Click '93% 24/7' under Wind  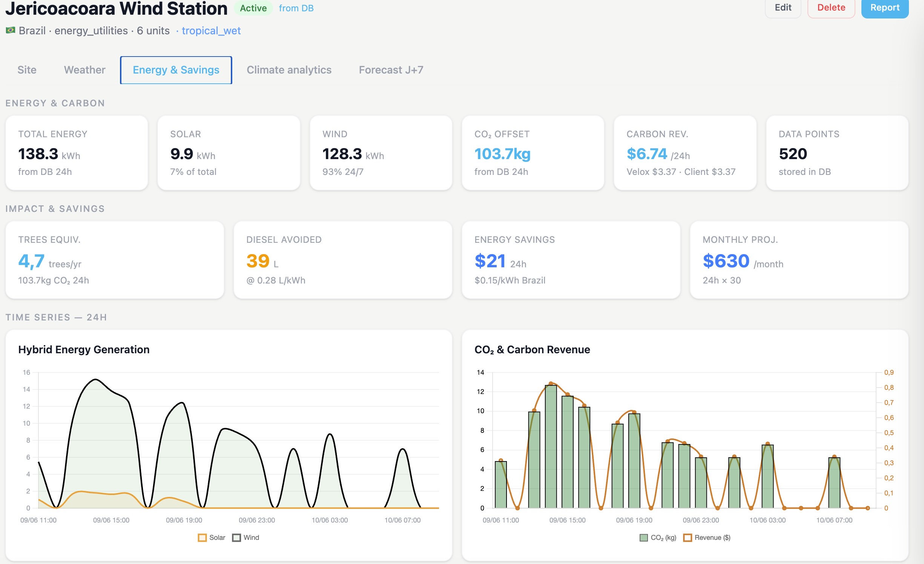tap(343, 172)
